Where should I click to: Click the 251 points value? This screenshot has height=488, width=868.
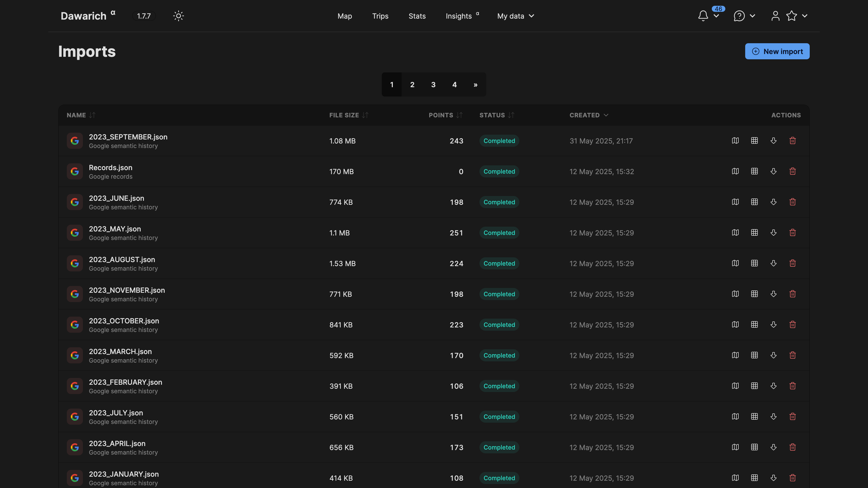[x=456, y=233]
